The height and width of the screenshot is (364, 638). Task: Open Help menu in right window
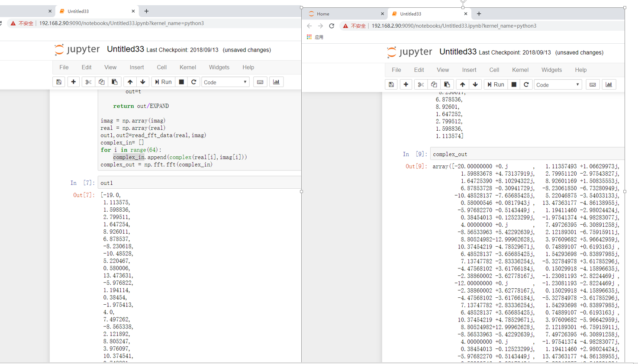[x=581, y=70]
